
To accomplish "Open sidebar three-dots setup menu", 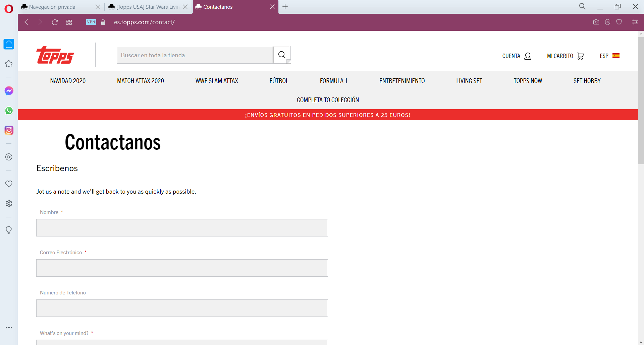I will (x=9, y=328).
